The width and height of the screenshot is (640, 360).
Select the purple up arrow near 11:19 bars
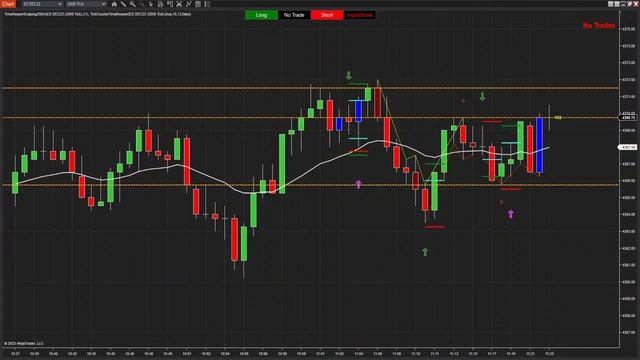(511, 214)
